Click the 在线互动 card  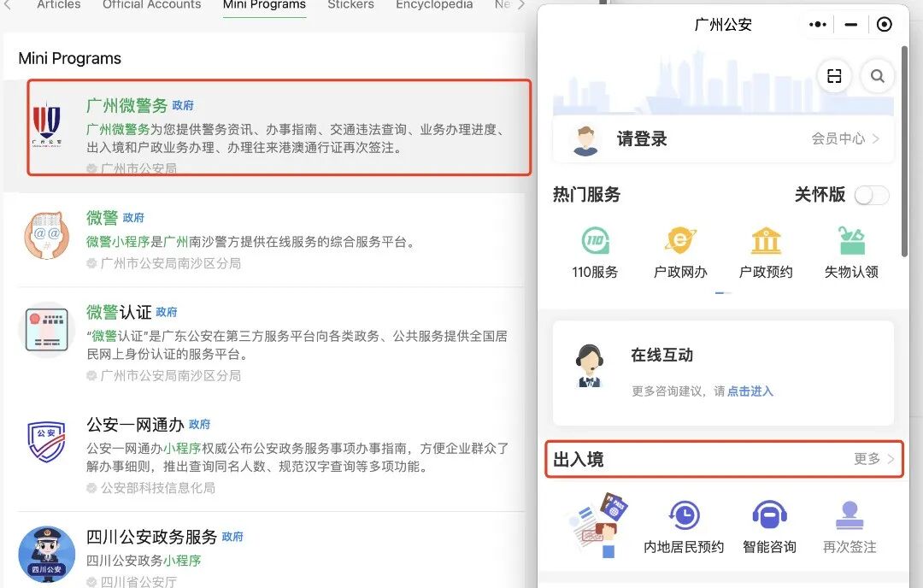click(724, 373)
